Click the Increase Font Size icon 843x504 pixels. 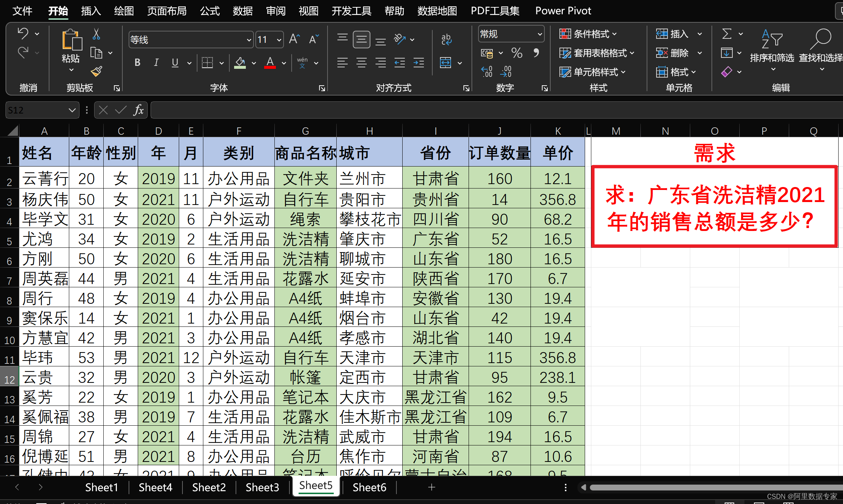(x=294, y=39)
